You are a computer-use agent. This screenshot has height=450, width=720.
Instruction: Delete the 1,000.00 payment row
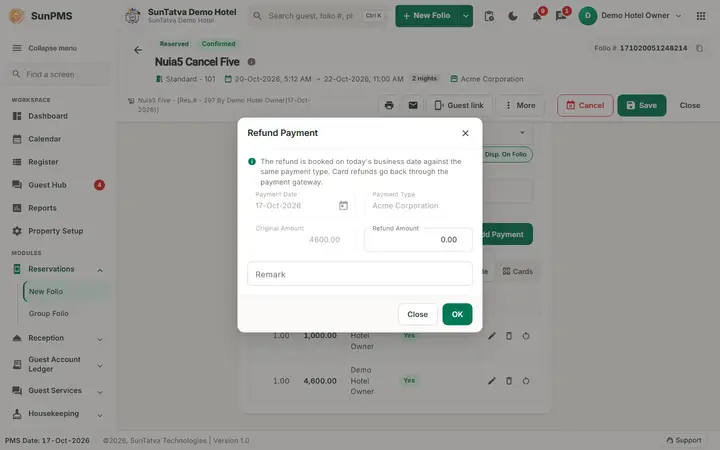[509, 336]
